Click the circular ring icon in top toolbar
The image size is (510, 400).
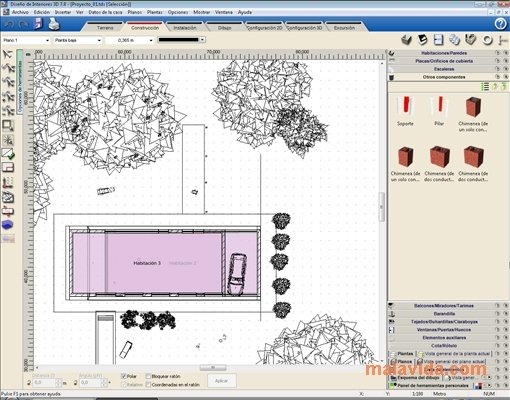coord(487,40)
